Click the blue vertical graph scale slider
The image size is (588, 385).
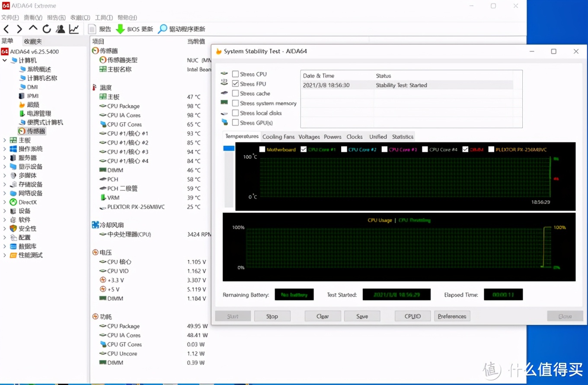[x=229, y=148]
